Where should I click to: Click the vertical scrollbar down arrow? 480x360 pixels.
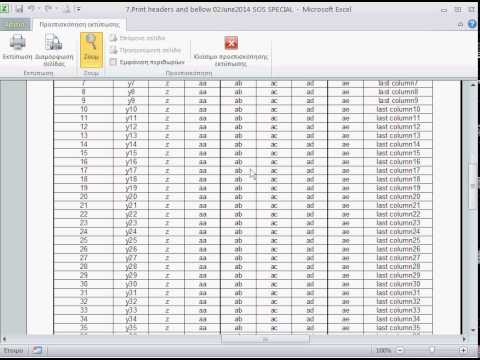(x=473, y=330)
